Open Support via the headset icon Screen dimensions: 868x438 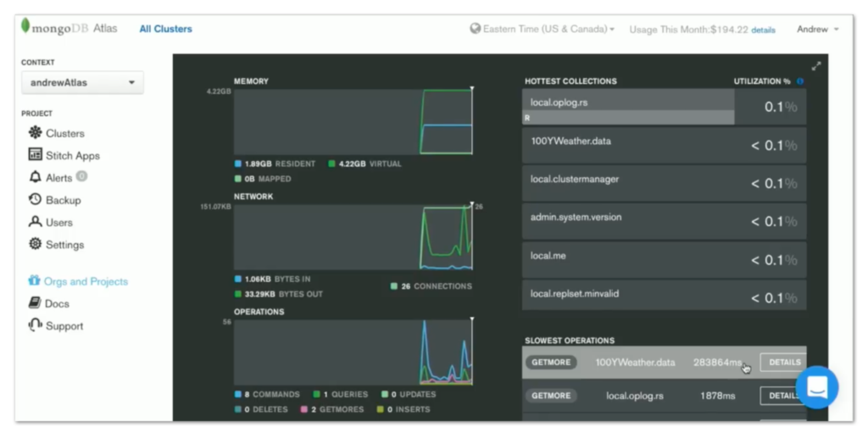36,324
